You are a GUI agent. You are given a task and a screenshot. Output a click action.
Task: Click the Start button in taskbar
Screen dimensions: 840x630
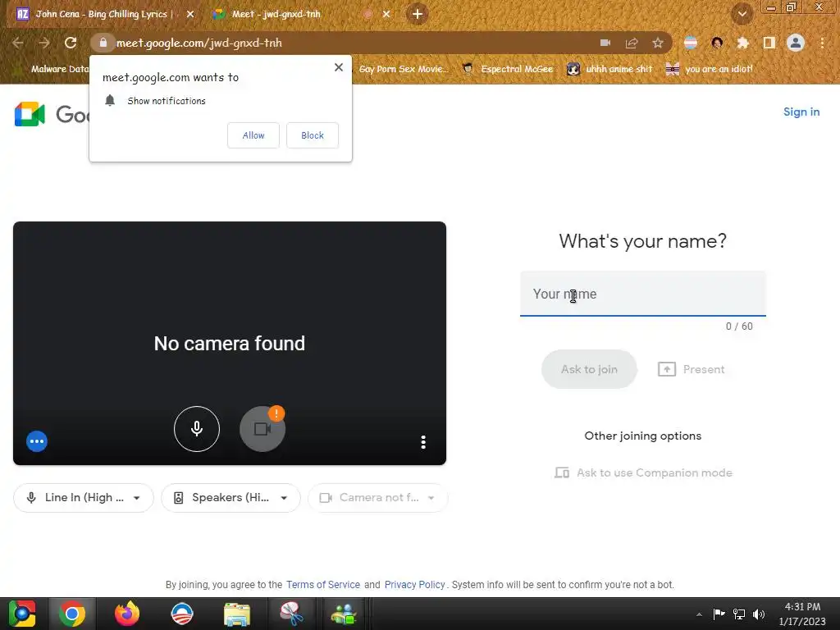point(22,614)
